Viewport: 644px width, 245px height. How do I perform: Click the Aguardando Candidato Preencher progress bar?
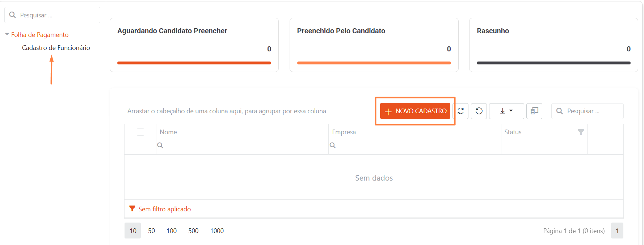coord(194,63)
